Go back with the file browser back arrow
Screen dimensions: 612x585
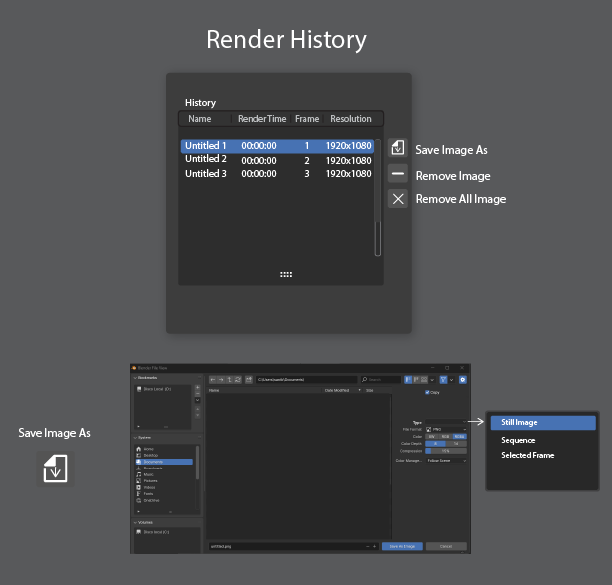point(213,380)
